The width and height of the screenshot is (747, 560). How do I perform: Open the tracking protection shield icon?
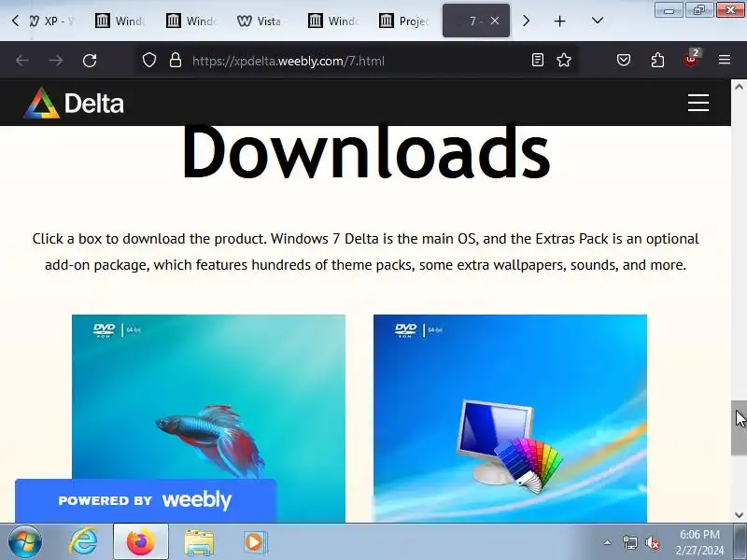(149, 60)
